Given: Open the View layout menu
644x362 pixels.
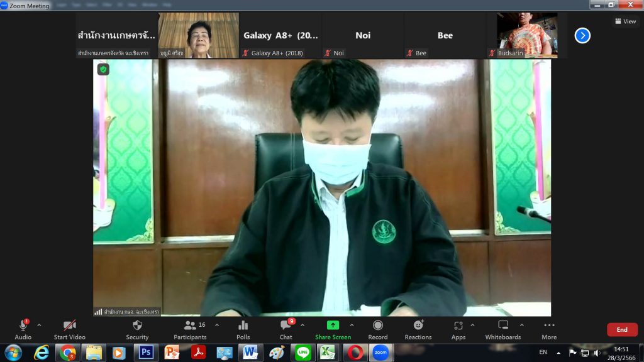Looking at the screenshot, I should 625,21.
